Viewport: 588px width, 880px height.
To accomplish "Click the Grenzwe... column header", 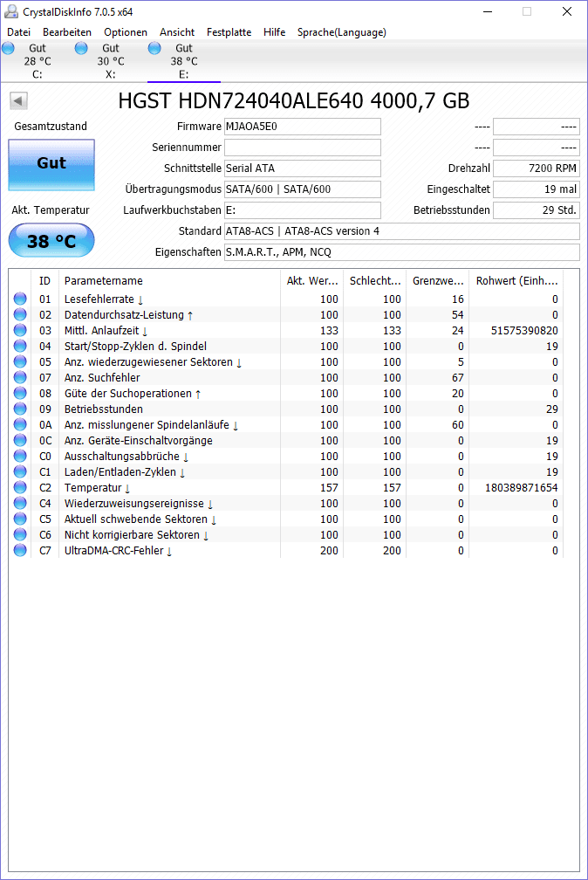I will (x=438, y=280).
